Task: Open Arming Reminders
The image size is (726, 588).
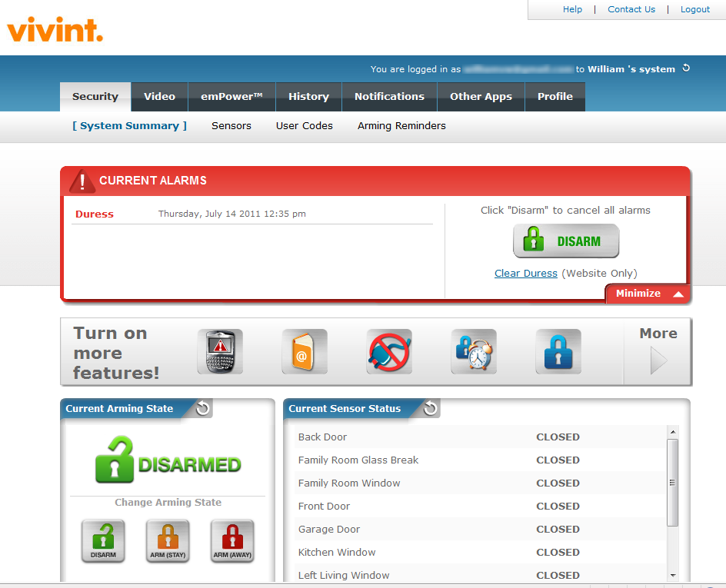Action: click(401, 126)
